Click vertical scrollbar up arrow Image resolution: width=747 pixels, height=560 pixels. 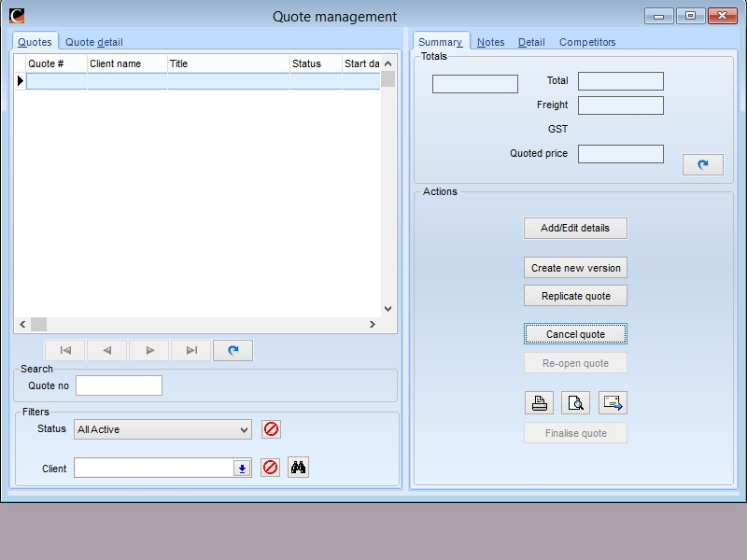[x=388, y=63]
